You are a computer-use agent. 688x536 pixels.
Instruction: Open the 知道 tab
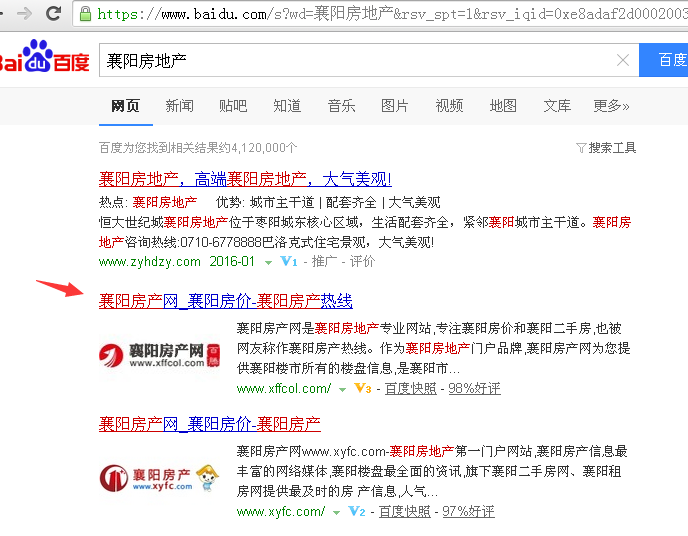click(287, 106)
